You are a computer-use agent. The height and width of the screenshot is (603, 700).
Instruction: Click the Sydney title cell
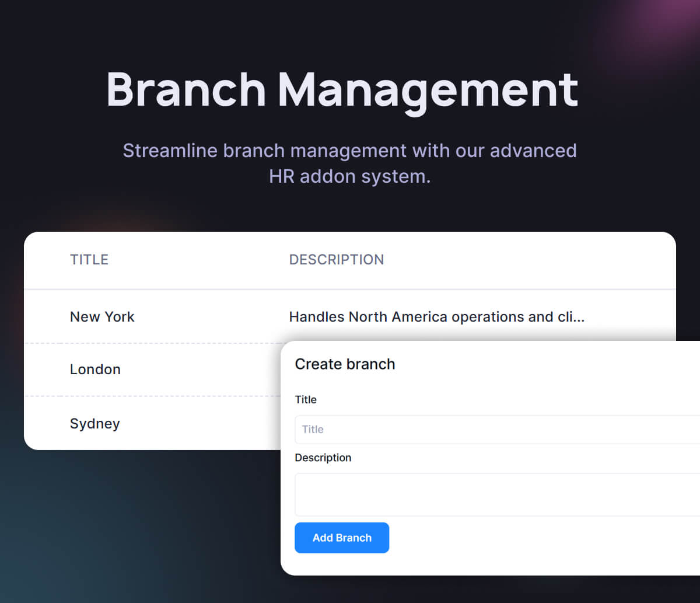[x=94, y=423]
